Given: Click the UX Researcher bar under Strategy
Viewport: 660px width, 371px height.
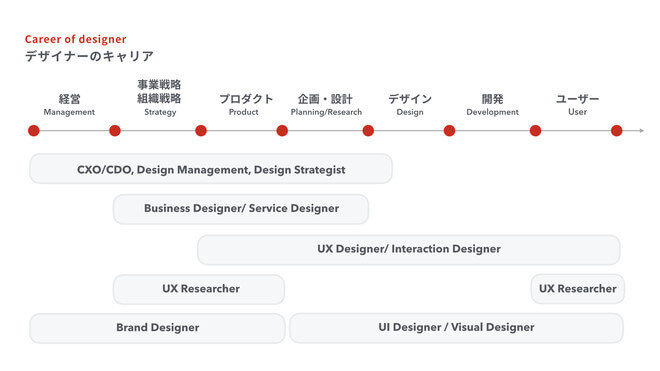Looking at the screenshot, I should (199, 289).
